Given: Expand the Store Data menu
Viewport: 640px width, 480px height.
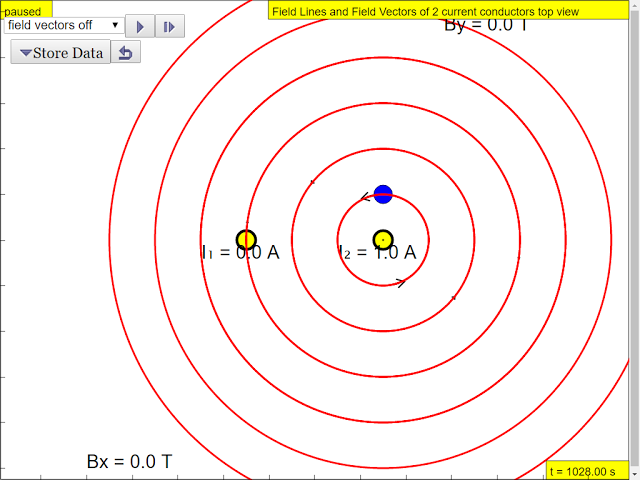Looking at the screenshot, I should [60, 52].
